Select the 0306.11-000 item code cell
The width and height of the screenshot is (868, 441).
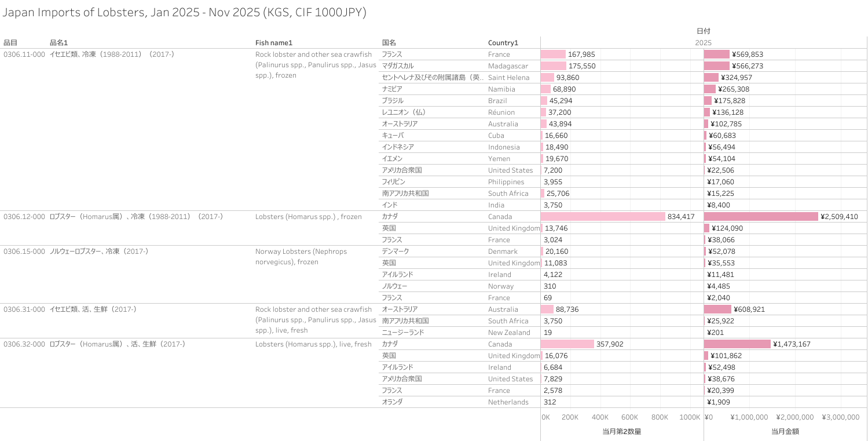[24, 54]
